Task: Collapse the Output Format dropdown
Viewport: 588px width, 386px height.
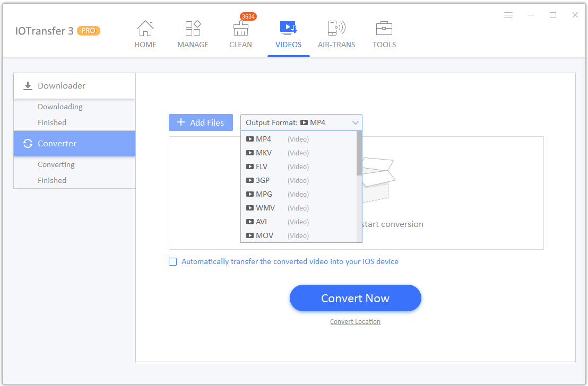Action: coord(356,122)
